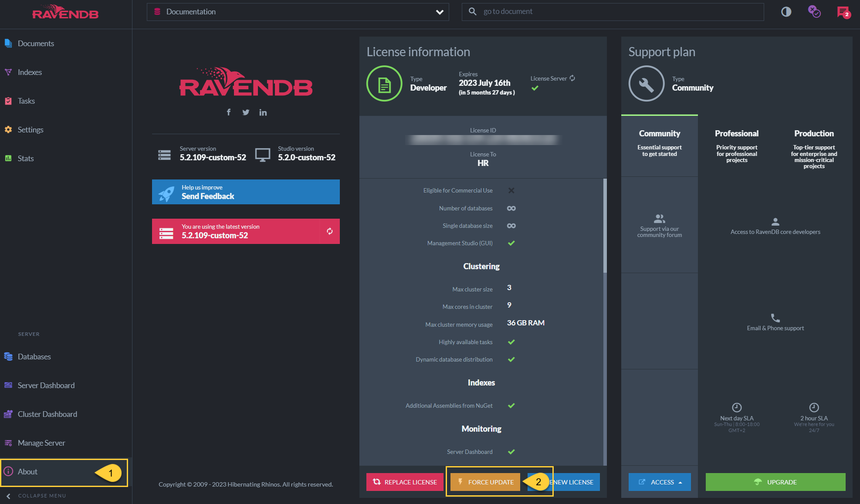Click the Eligible for Commercial Use cross mark

(511, 190)
